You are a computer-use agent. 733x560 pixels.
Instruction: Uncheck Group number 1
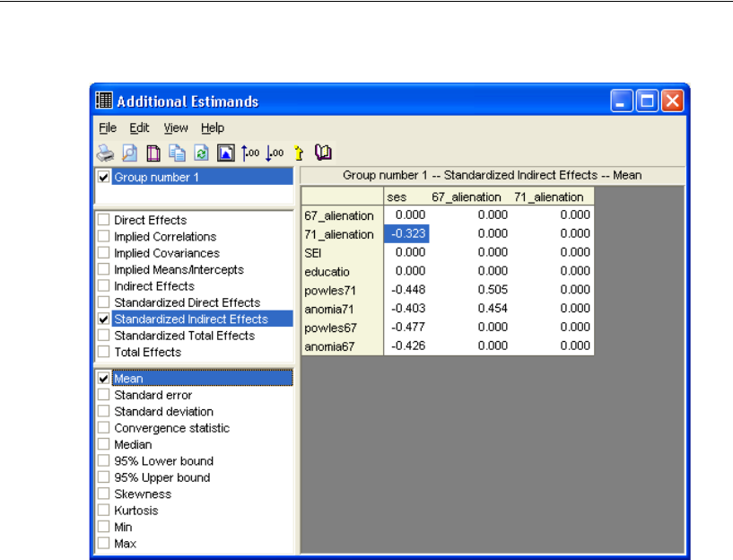click(105, 178)
